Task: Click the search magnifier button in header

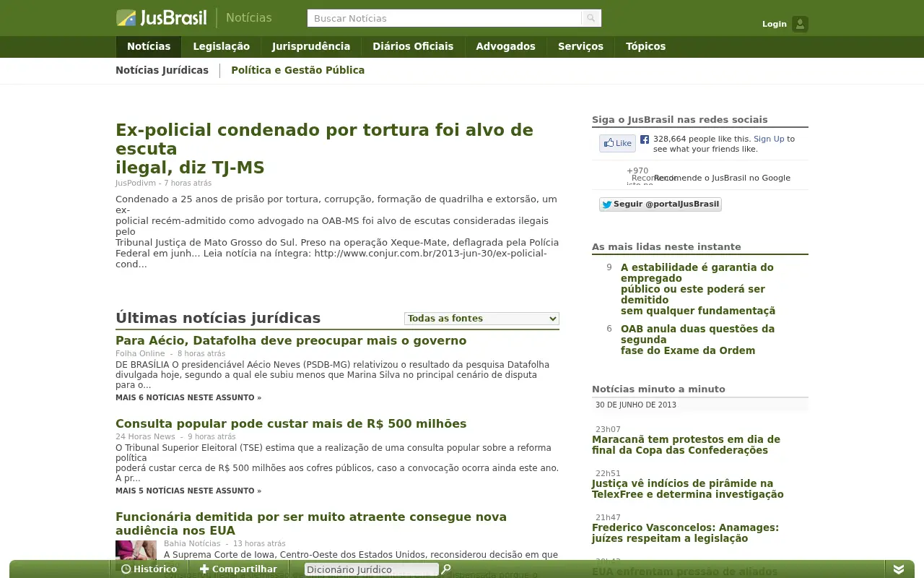Action: [x=591, y=18]
